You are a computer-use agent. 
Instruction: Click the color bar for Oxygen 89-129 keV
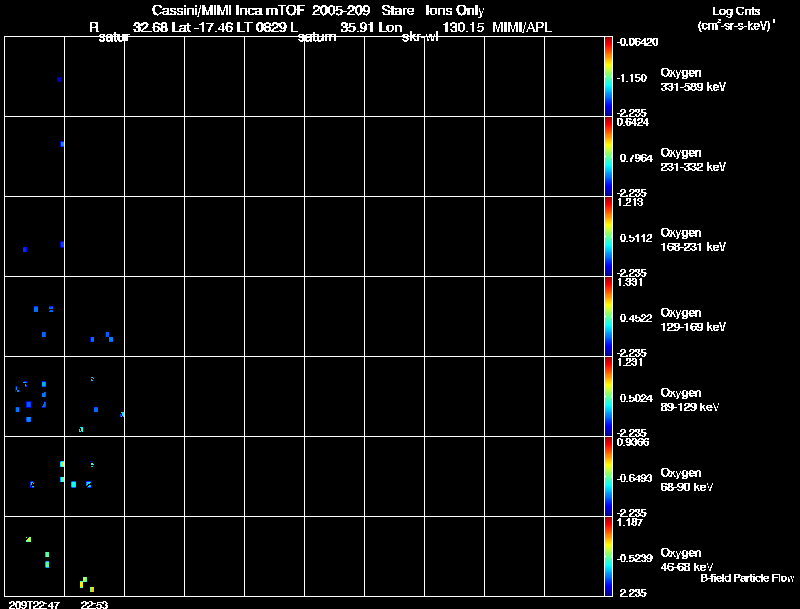click(x=608, y=397)
